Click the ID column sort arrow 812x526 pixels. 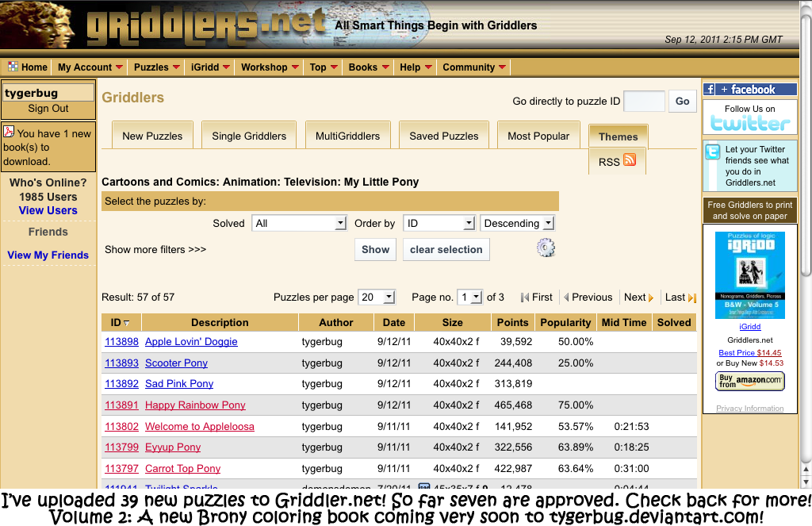[126, 323]
